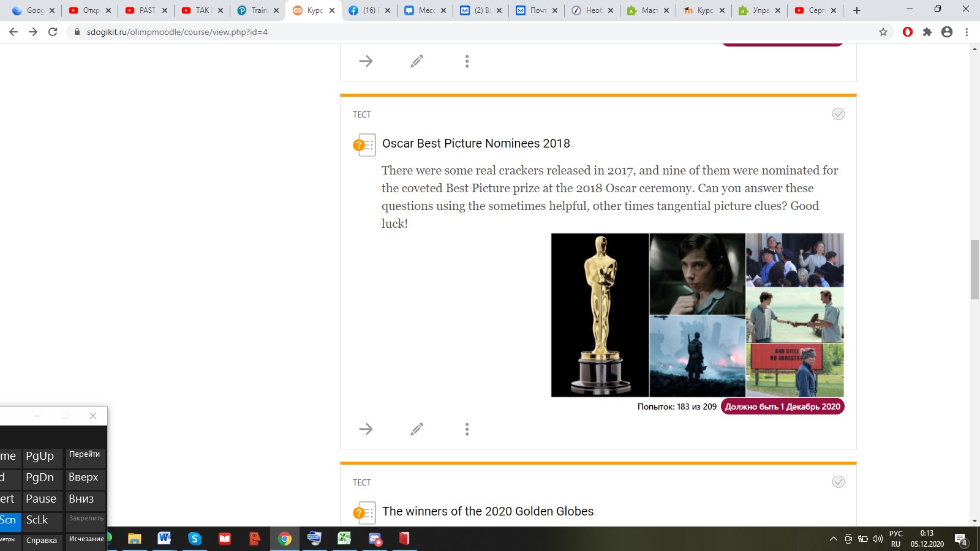Open File Explorer from taskbar

coord(134,539)
